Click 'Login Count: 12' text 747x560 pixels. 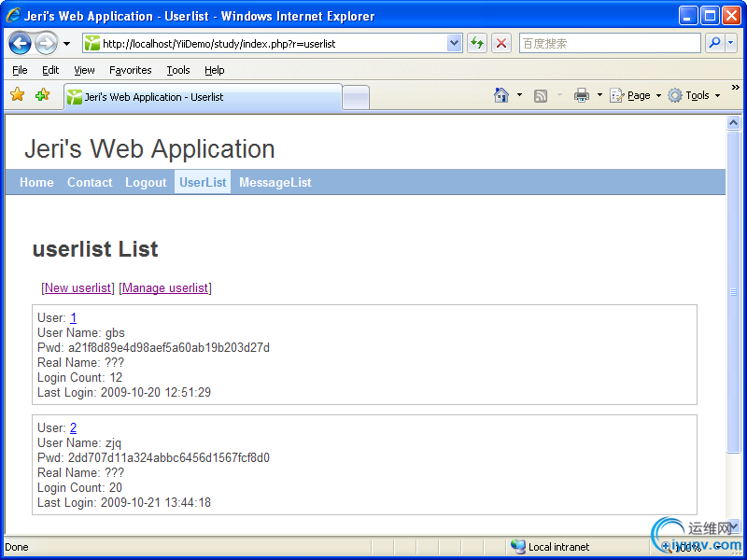(x=79, y=378)
